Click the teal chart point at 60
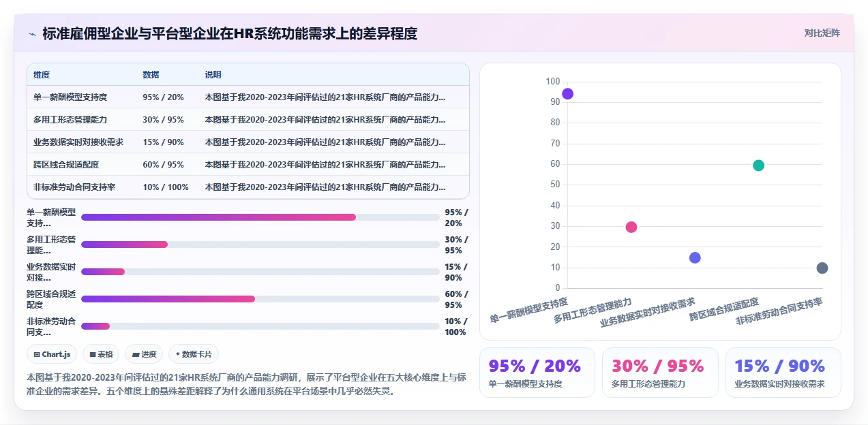868x425 pixels. (x=758, y=166)
